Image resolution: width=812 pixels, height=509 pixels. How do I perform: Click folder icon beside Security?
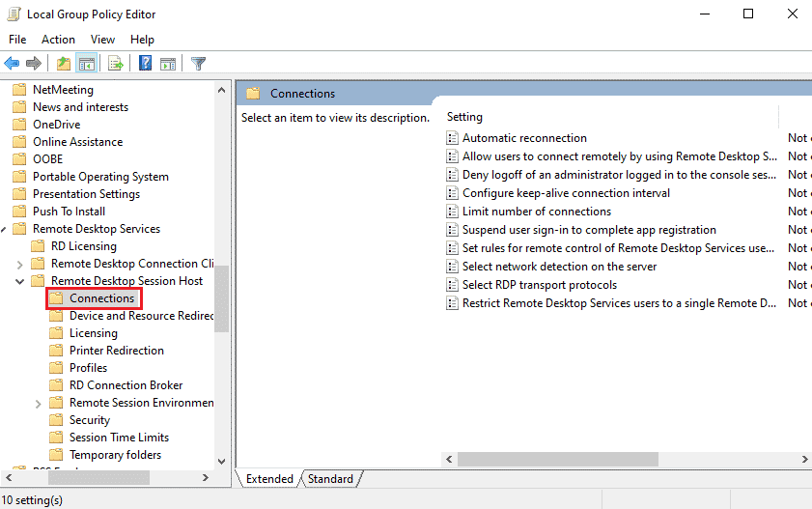56,420
